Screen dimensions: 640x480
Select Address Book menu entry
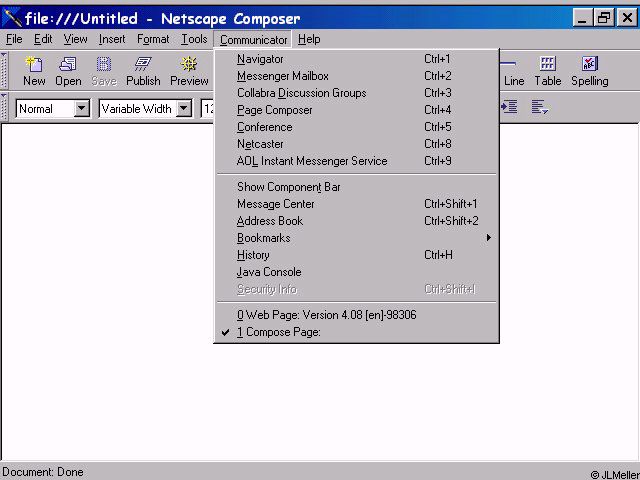(356, 221)
